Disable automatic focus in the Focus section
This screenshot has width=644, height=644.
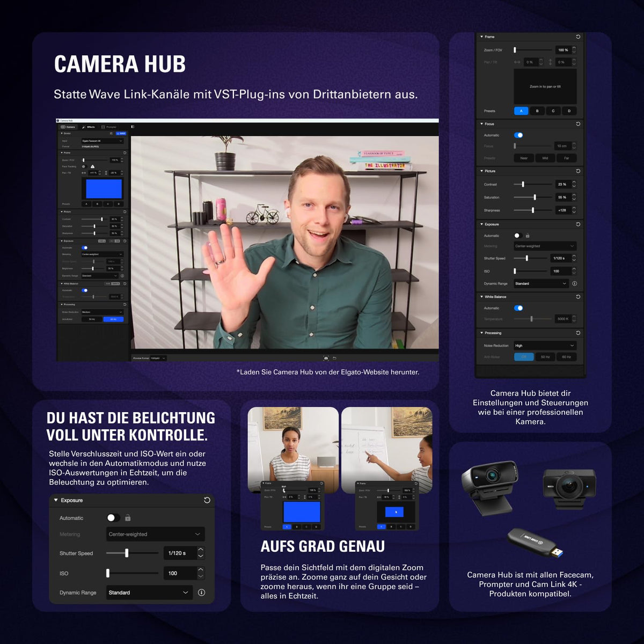(x=518, y=135)
